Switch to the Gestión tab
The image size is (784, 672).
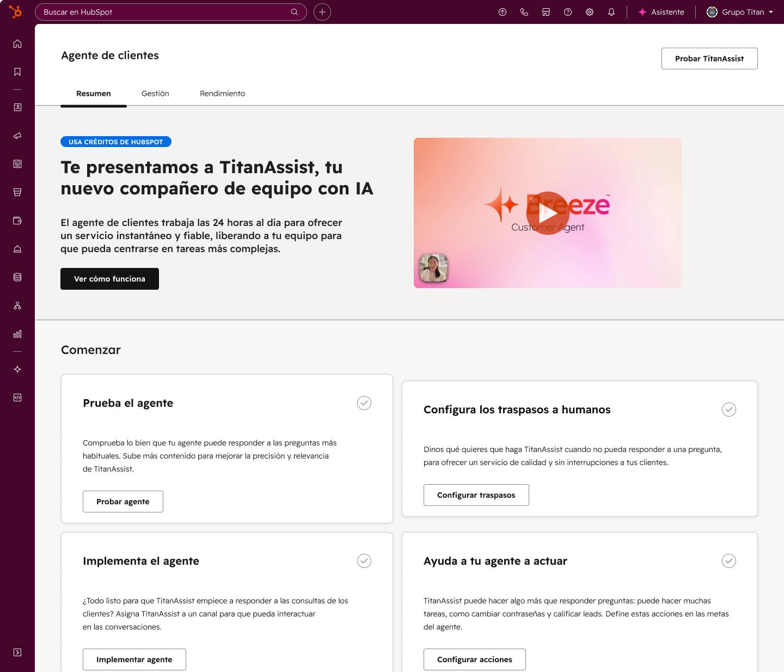(155, 94)
